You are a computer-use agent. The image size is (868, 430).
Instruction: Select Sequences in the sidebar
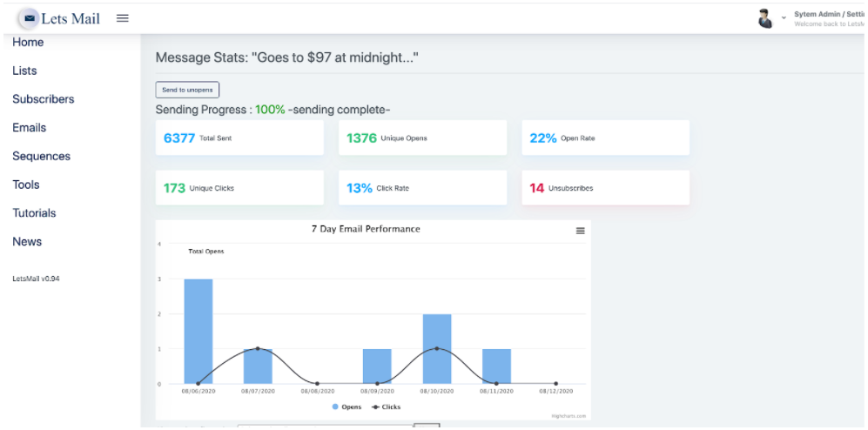coord(41,157)
